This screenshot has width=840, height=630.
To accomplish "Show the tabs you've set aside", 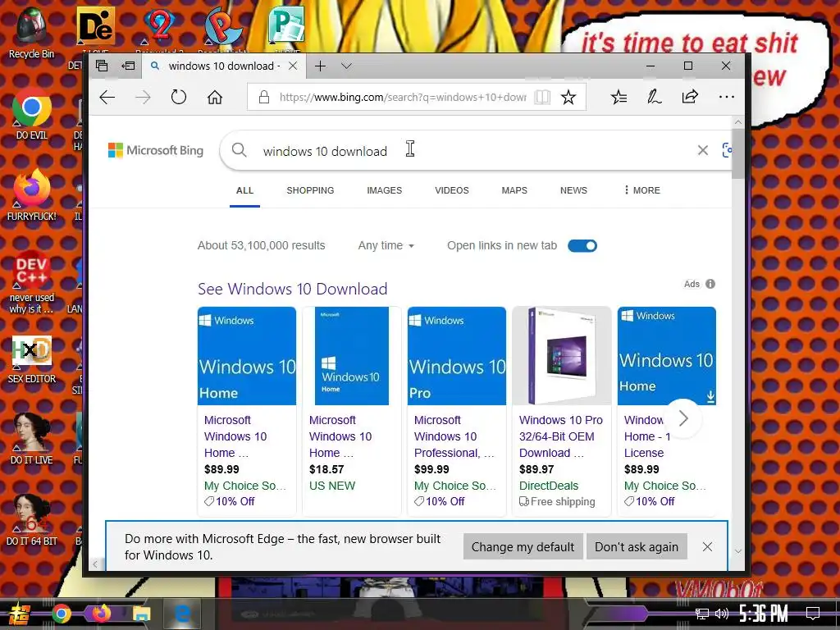I will pos(102,66).
